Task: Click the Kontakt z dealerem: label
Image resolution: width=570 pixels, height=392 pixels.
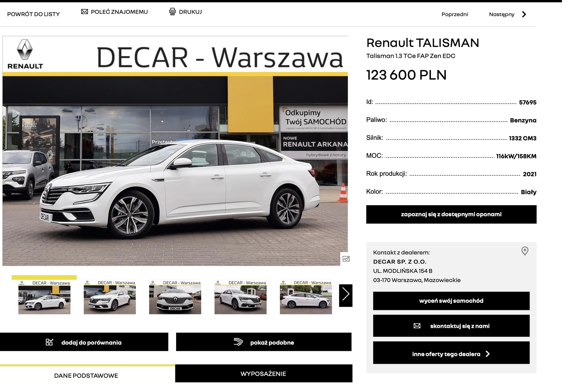Action: [x=401, y=252]
